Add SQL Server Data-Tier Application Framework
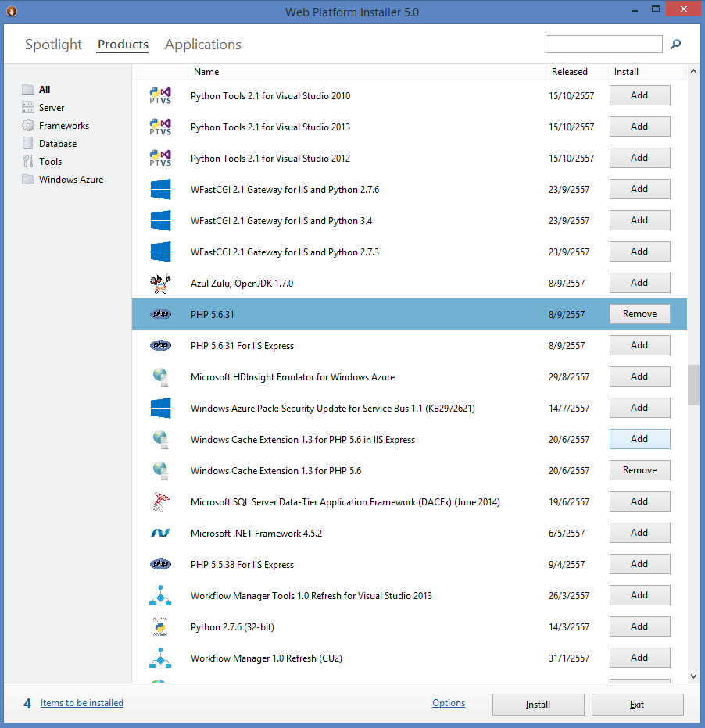This screenshot has height=728, width=705. click(639, 501)
